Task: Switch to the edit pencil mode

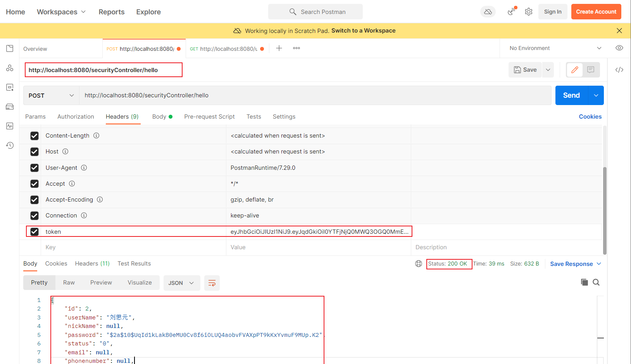Action: (x=575, y=70)
